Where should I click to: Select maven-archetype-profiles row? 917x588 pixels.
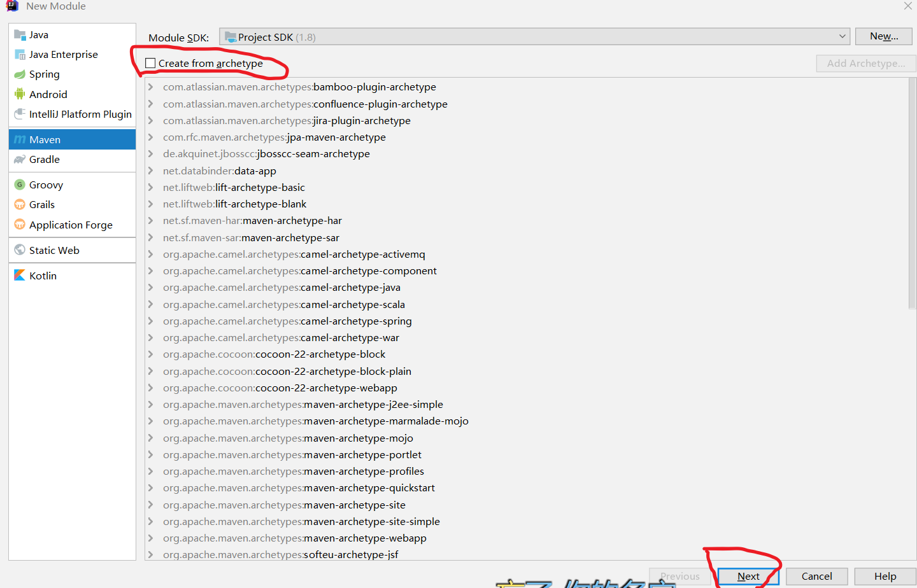point(526,471)
